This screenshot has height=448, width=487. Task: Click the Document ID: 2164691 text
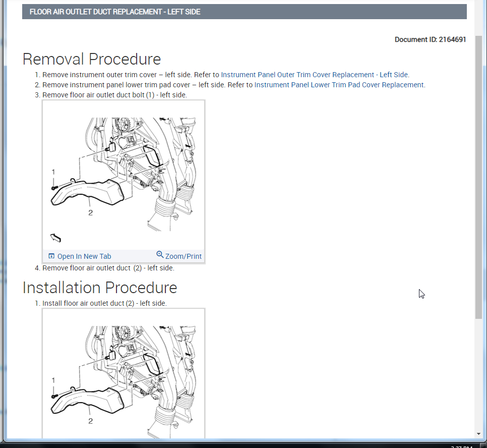tap(430, 39)
